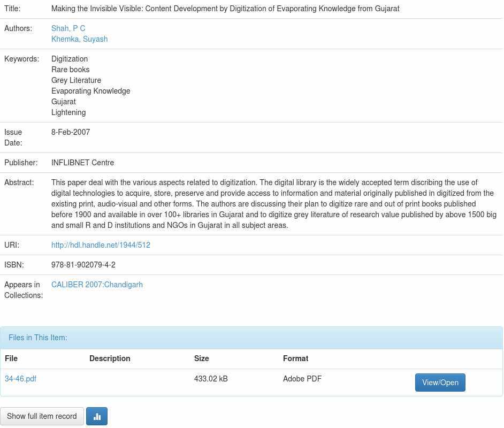The width and height of the screenshot is (504, 428).
Task: Click the 'Files in This Item' panel header
Action: click(38, 338)
